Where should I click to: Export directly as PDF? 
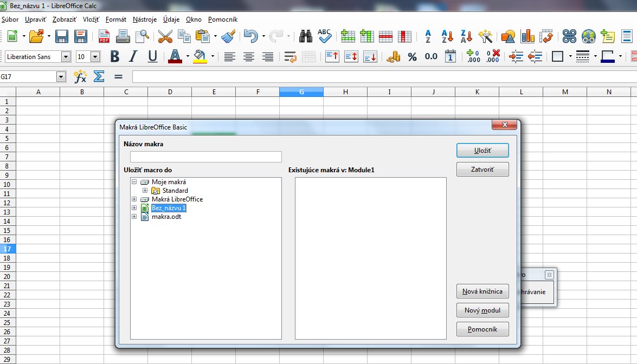tap(104, 36)
